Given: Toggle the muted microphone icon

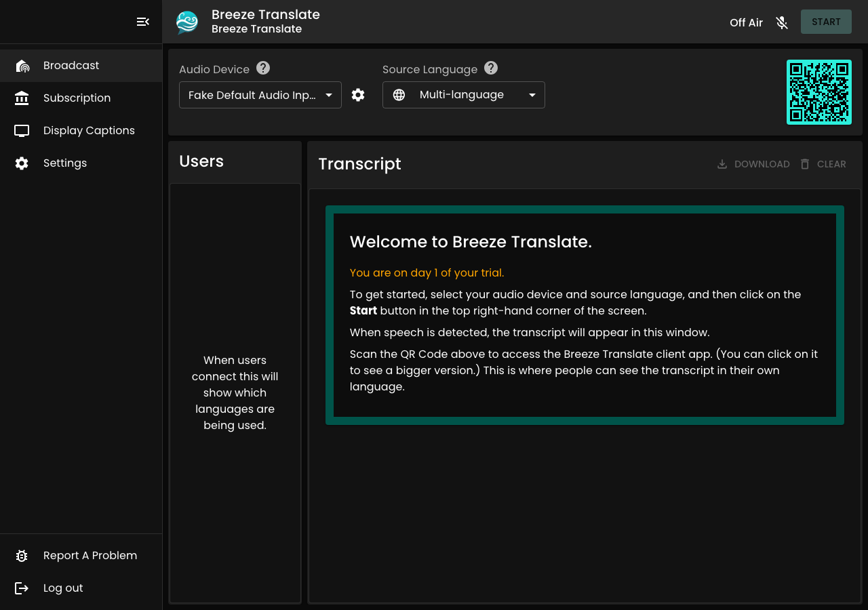Looking at the screenshot, I should click(x=782, y=22).
